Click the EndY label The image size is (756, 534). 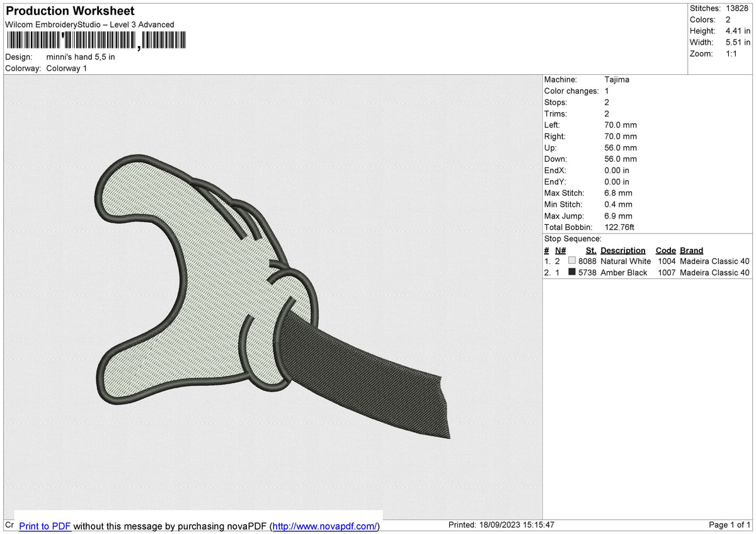point(556,181)
